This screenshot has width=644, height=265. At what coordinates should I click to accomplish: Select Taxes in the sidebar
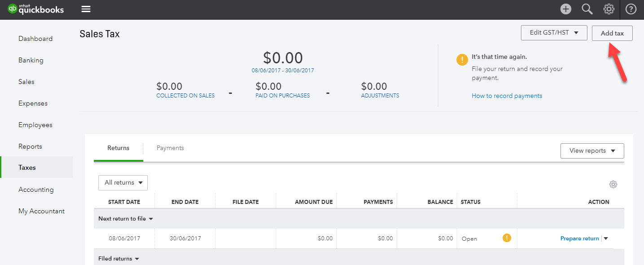pos(26,167)
